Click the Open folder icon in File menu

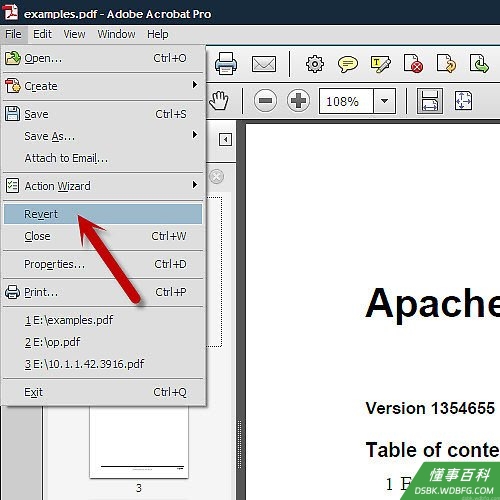click(x=13, y=58)
